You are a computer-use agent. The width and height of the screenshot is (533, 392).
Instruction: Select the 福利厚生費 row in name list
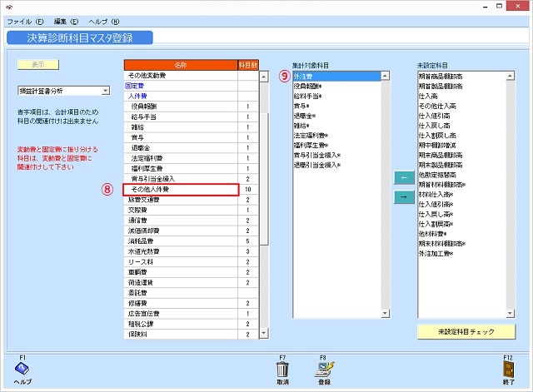[x=192, y=168]
